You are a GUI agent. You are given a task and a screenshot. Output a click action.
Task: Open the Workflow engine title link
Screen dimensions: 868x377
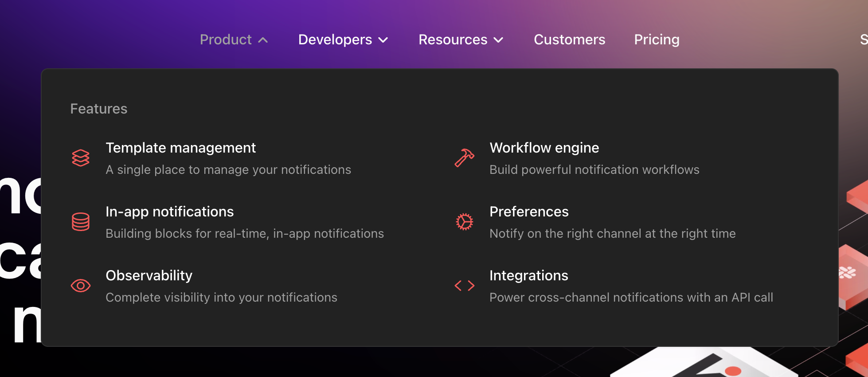click(x=544, y=148)
